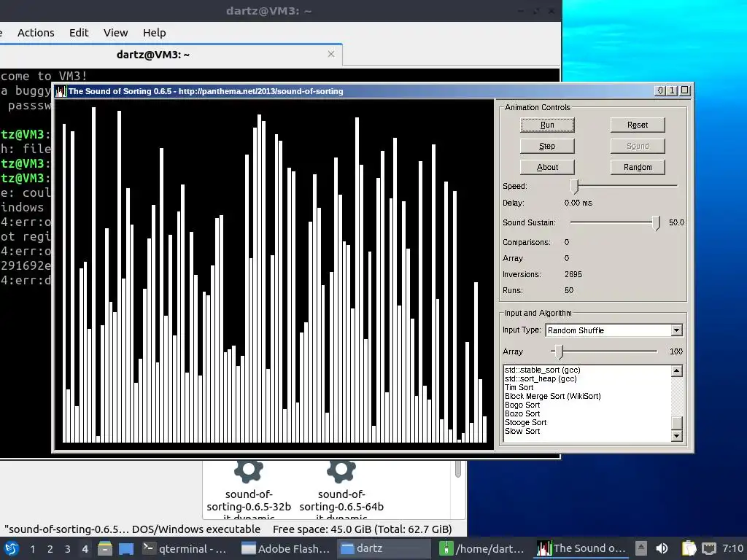Click the volume speaker tray icon
Image resolution: width=747 pixels, height=560 pixels.
(x=662, y=548)
